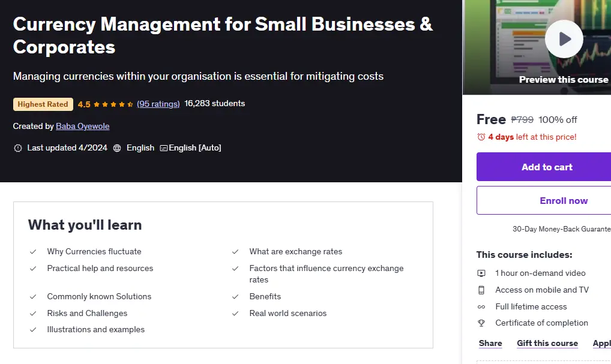Click the trophy certificate icon

pyautogui.click(x=481, y=323)
